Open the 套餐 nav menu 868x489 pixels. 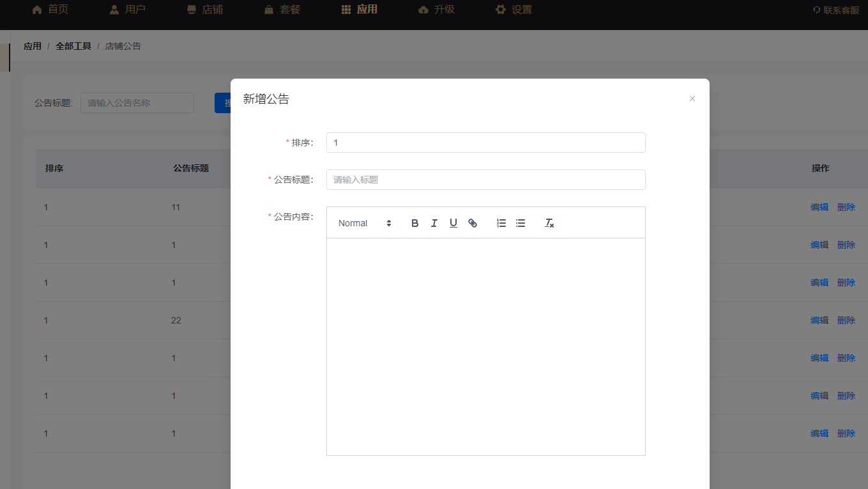[282, 10]
